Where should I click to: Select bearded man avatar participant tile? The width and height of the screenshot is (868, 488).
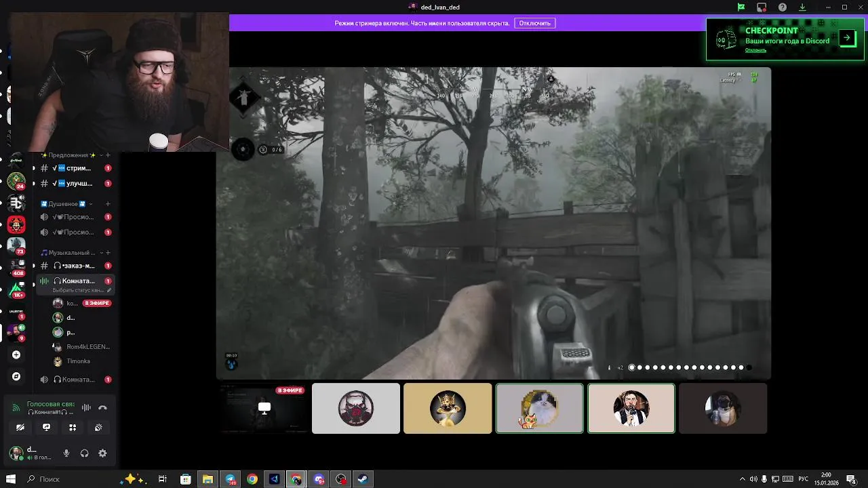pyautogui.click(x=631, y=408)
